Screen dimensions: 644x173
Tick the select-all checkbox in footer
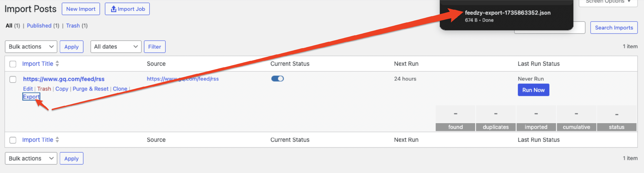13,140
